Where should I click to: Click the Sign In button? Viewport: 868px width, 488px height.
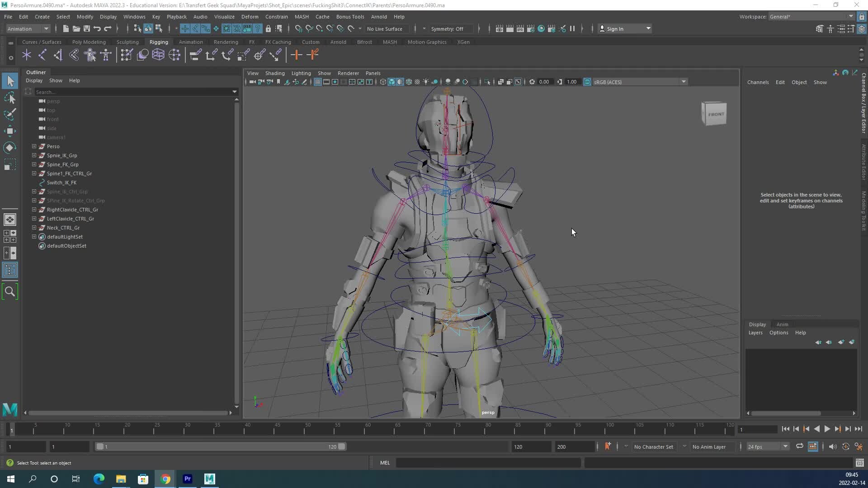616,28
